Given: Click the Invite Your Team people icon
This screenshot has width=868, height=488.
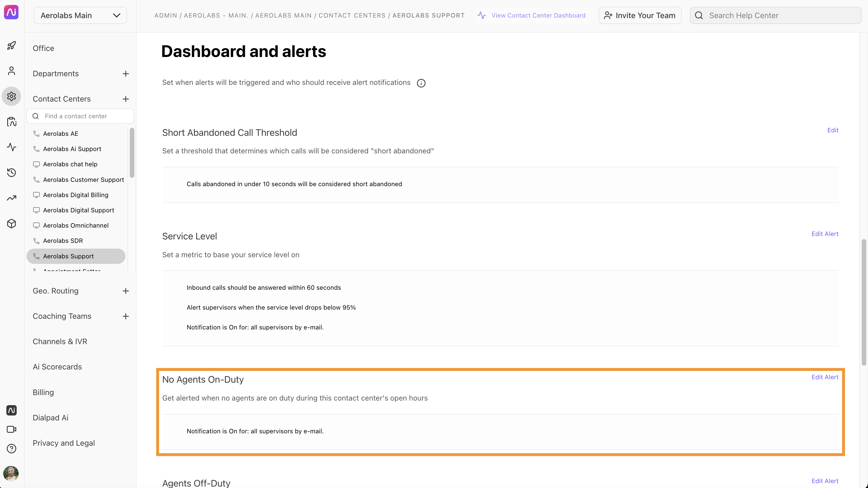Looking at the screenshot, I should 608,15.
